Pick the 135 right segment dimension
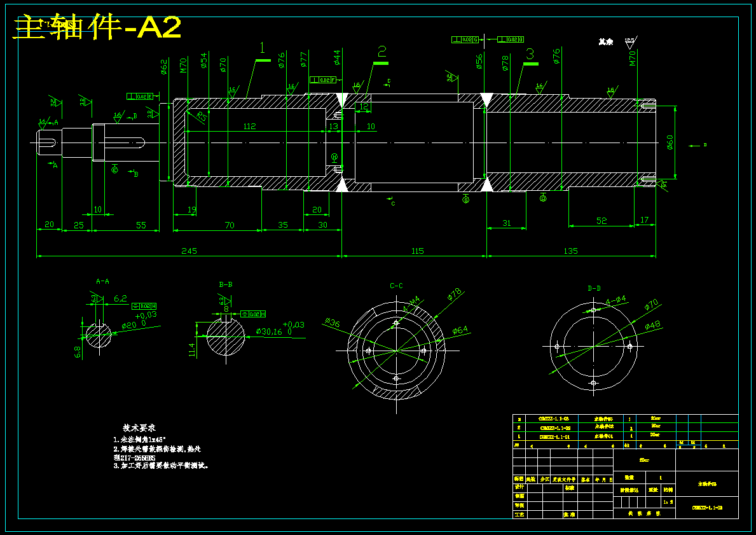This screenshot has height=535, width=756. 570,251
